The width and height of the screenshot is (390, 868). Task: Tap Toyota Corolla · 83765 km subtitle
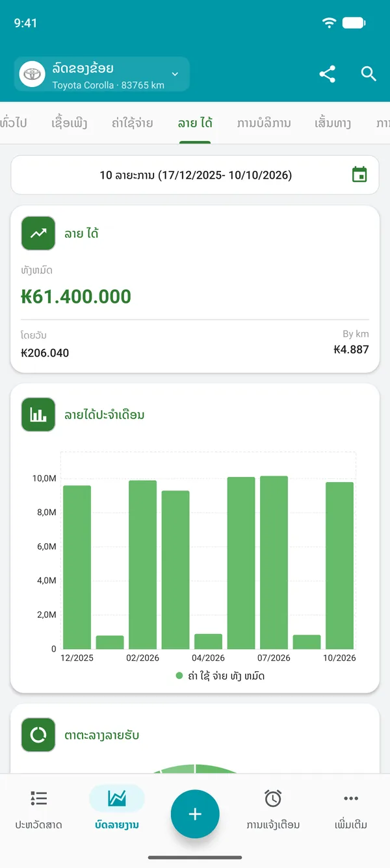point(108,85)
